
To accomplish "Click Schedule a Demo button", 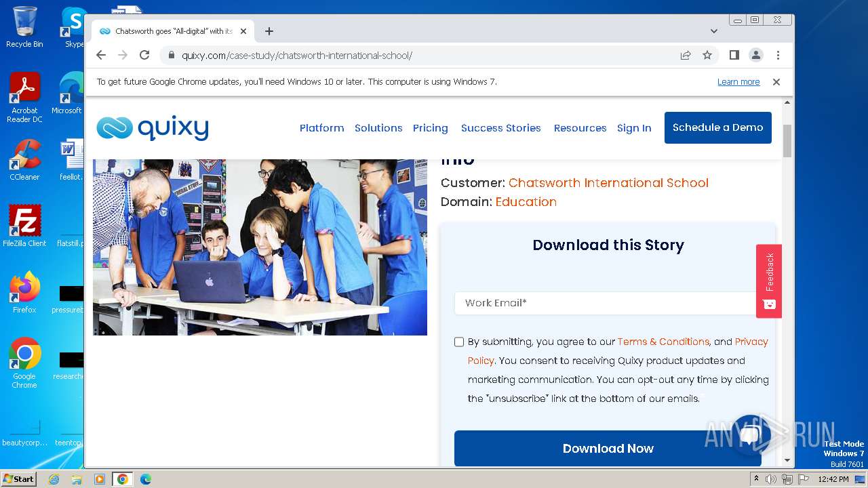I will 718,127.
